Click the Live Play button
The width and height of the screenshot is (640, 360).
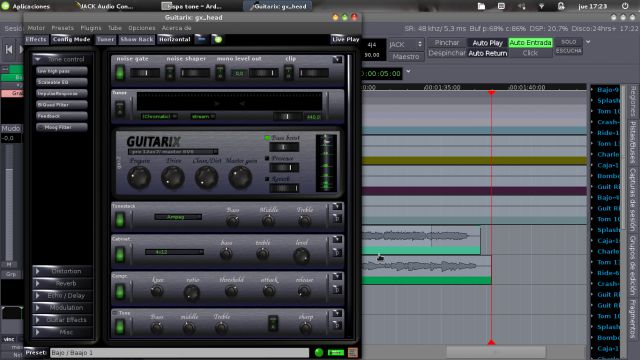click(345, 39)
